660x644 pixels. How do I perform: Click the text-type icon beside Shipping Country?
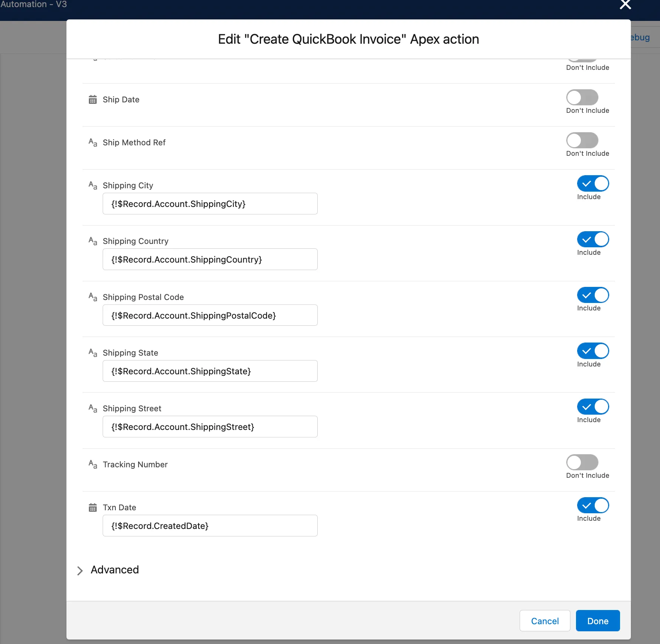click(x=93, y=241)
